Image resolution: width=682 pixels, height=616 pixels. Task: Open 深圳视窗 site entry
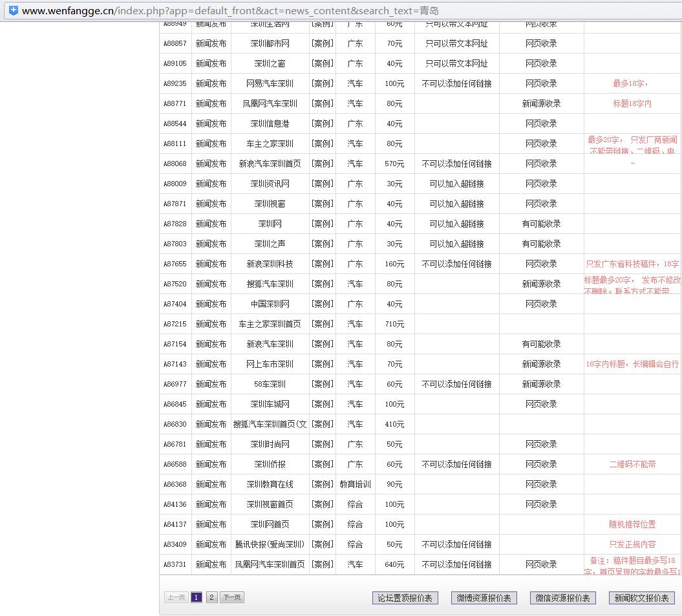pos(270,204)
